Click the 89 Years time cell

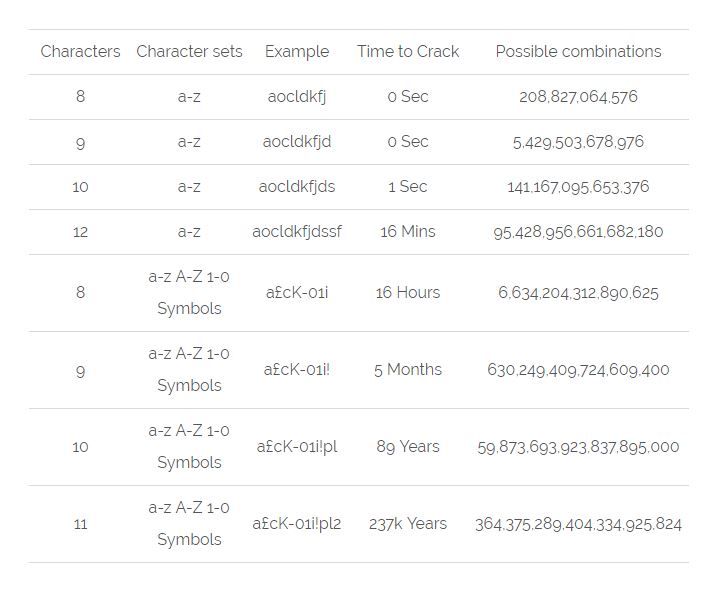[408, 447]
